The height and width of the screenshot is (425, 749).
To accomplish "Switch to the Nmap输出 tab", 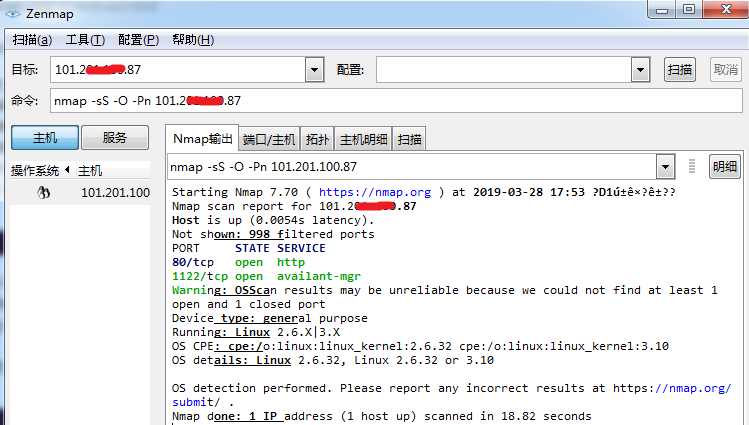I will pos(203,139).
